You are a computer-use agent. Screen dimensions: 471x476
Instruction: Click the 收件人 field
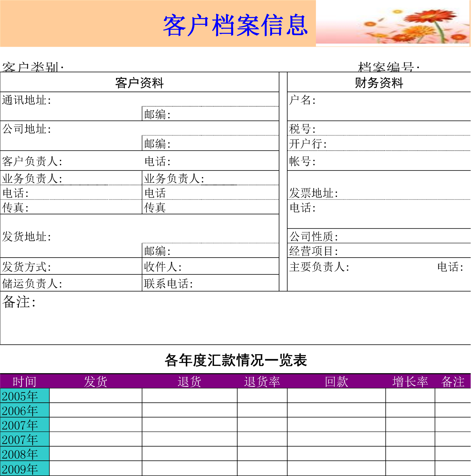coord(163,267)
